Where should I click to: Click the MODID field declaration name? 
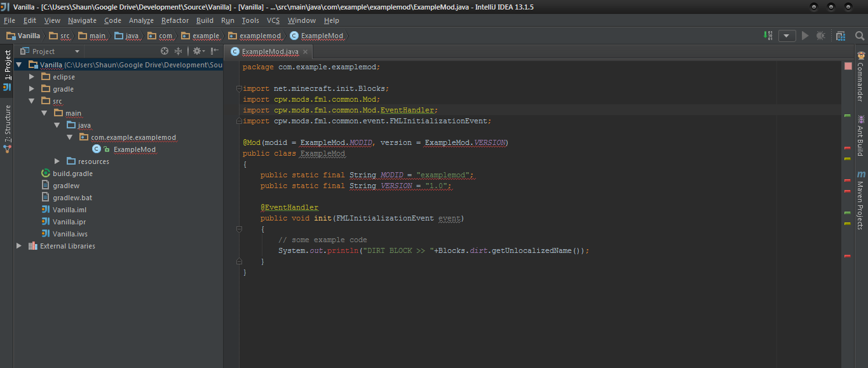[x=391, y=175]
